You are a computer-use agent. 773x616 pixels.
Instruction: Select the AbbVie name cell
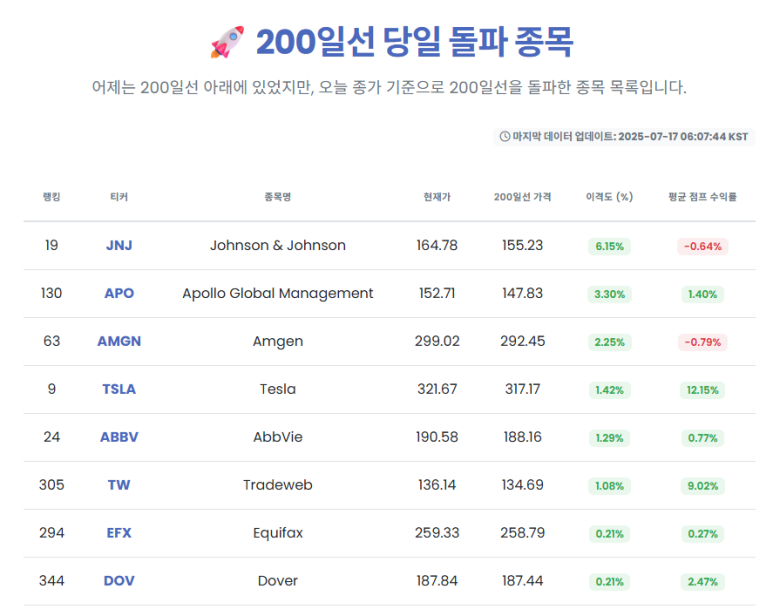click(278, 437)
